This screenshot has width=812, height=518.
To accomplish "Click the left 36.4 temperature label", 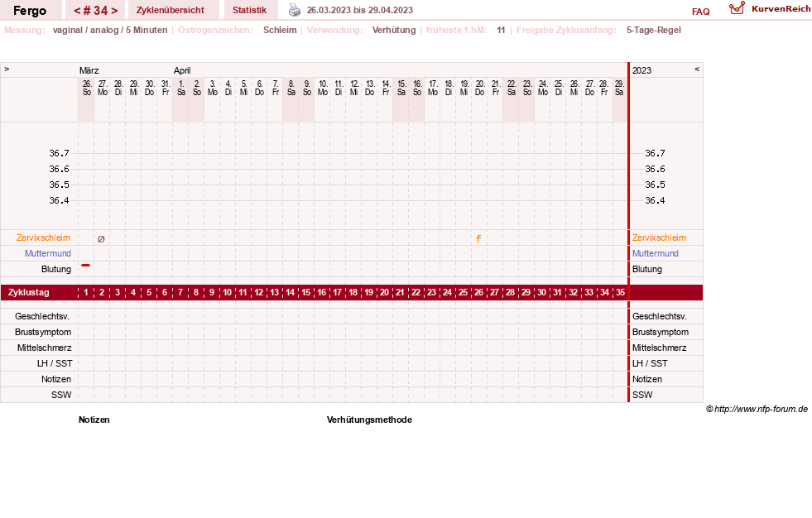I will coord(59,200).
